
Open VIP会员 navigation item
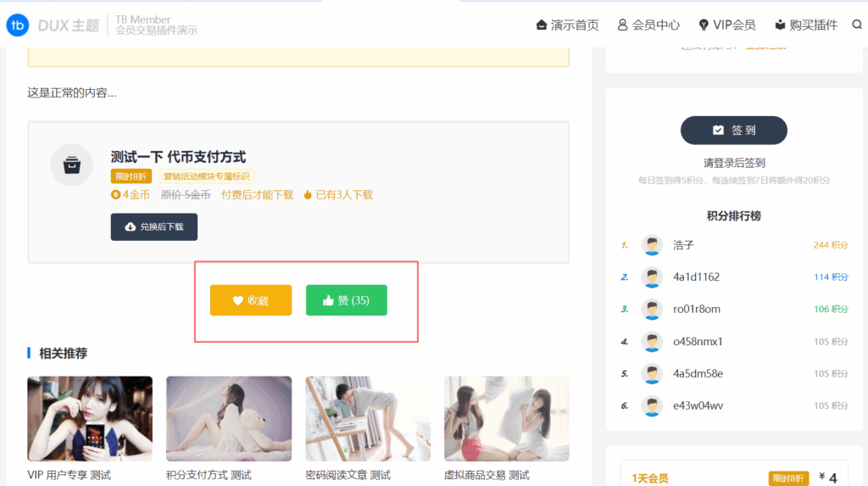click(x=726, y=25)
